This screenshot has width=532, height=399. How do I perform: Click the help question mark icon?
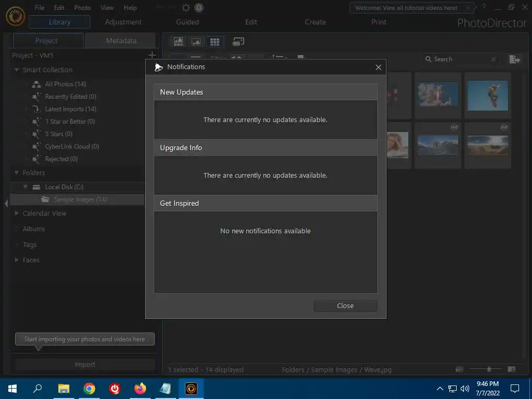click(x=484, y=7)
